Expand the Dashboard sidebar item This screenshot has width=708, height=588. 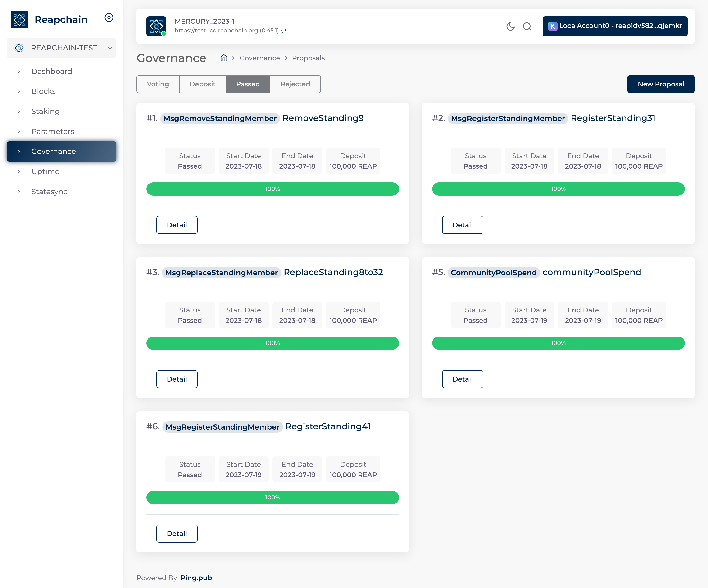coord(52,71)
